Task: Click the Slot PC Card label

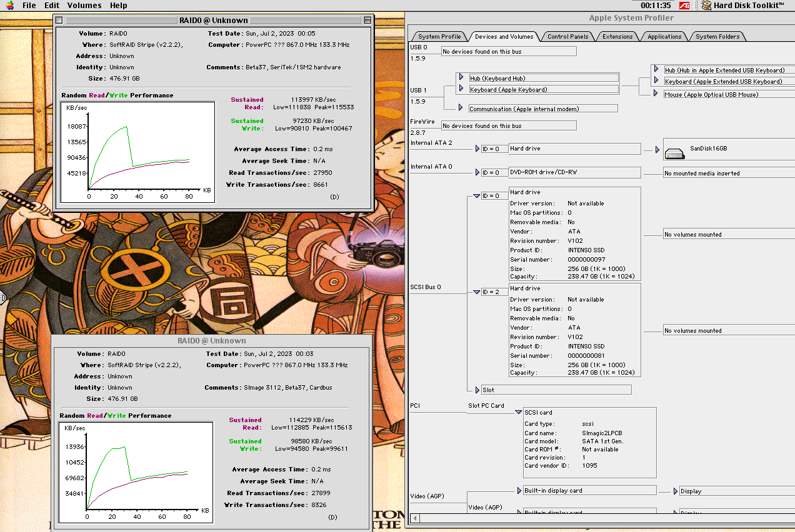Action: click(486, 405)
